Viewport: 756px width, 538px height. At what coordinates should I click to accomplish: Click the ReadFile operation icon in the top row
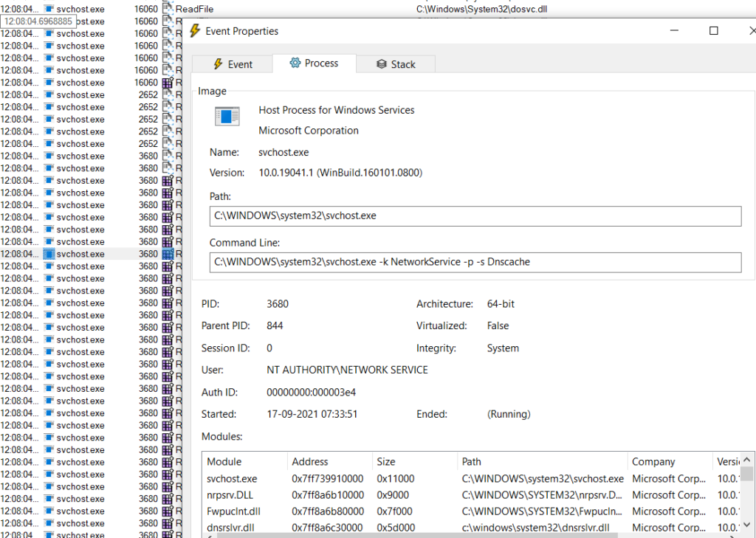click(x=168, y=9)
